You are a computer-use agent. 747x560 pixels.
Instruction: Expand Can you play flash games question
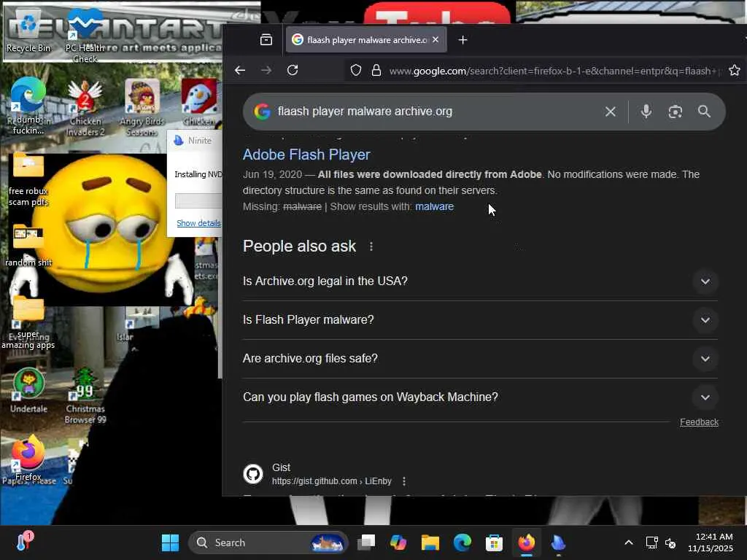point(480,397)
